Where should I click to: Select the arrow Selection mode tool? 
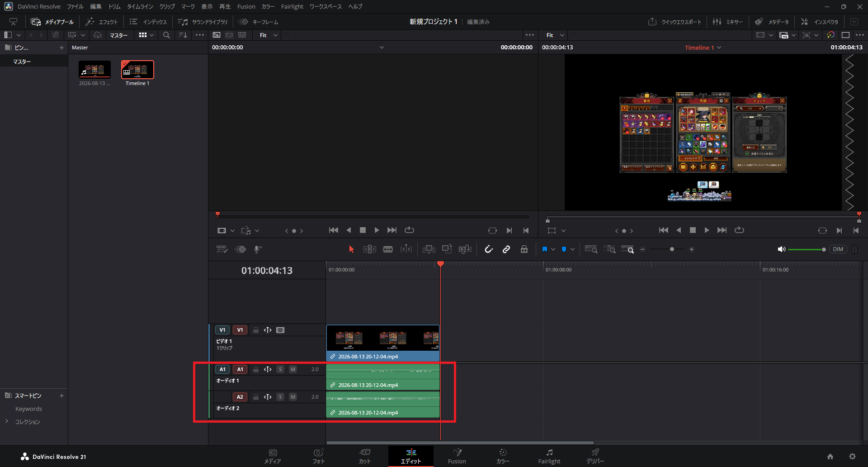pos(351,249)
